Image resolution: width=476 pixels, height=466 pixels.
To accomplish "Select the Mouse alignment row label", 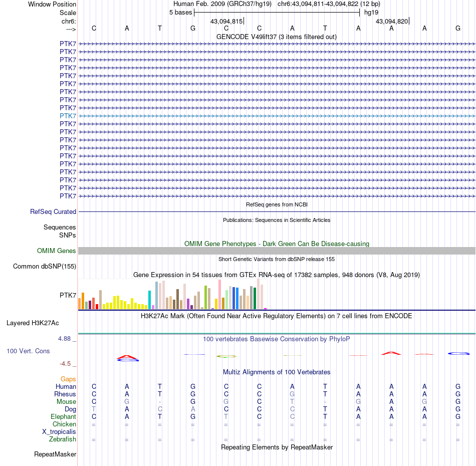I will (x=66, y=402).
